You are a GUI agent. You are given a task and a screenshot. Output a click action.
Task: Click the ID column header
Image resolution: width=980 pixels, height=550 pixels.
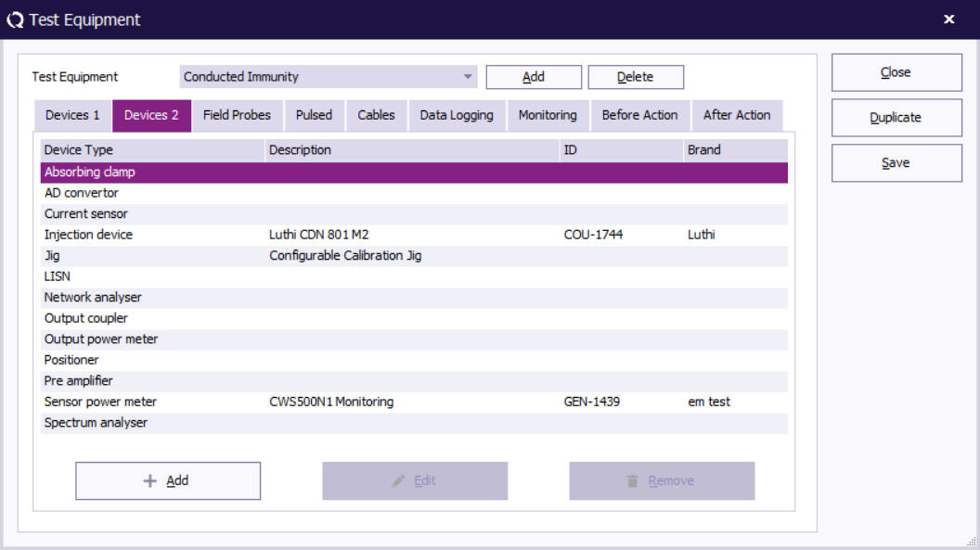(x=621, y=150)
